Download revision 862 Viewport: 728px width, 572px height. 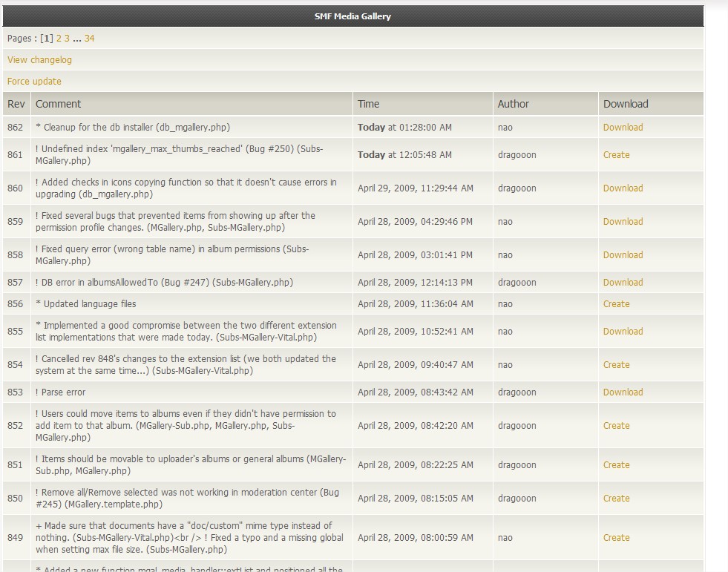[623, 127]
